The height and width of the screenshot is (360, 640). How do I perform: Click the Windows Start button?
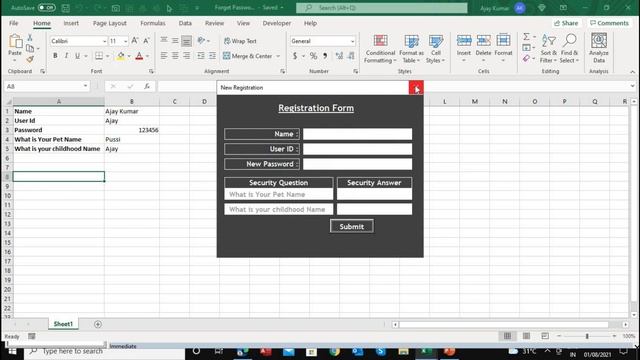tap(12, 351)
